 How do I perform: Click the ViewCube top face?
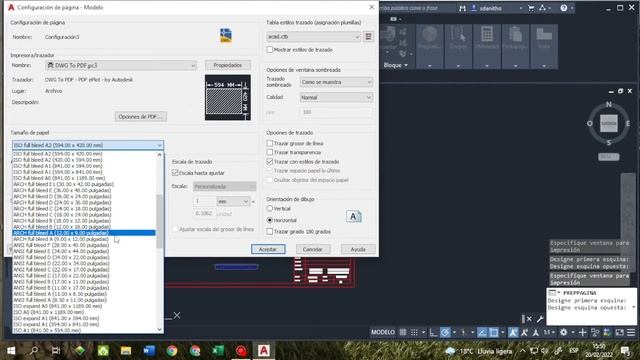click(609, 123)
